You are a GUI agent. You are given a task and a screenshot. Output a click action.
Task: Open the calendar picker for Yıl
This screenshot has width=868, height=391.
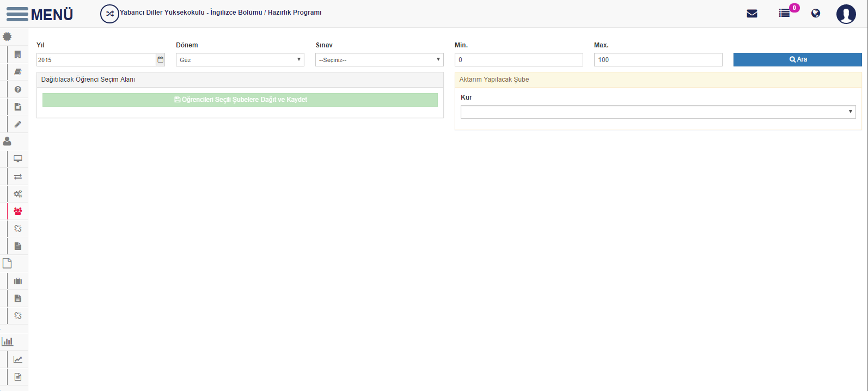[161, 59]
